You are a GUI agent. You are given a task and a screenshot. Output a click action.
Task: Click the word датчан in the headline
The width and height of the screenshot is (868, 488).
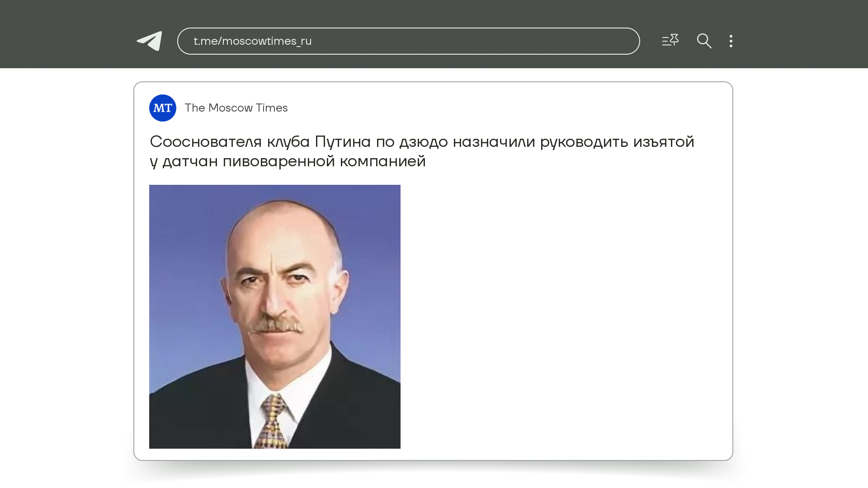190,161
